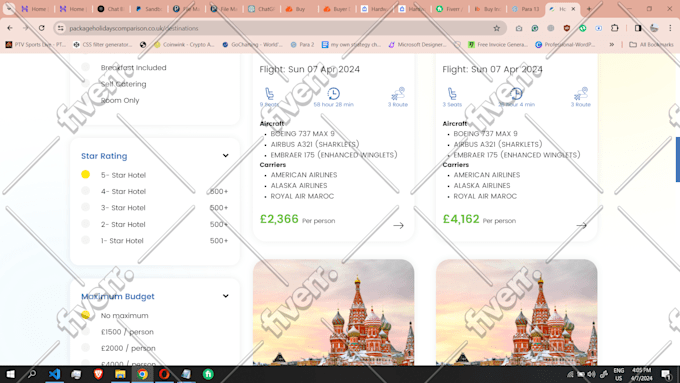Image resolution: width=680 pixels, height=383 pixels.
Task: Open the notifications center icon
Action: 667,374
